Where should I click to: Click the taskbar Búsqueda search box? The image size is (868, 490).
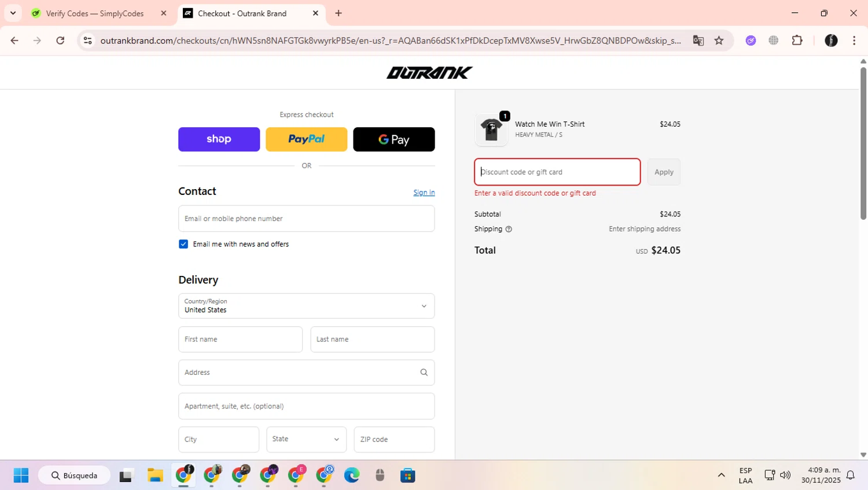[x=74, y=476]
